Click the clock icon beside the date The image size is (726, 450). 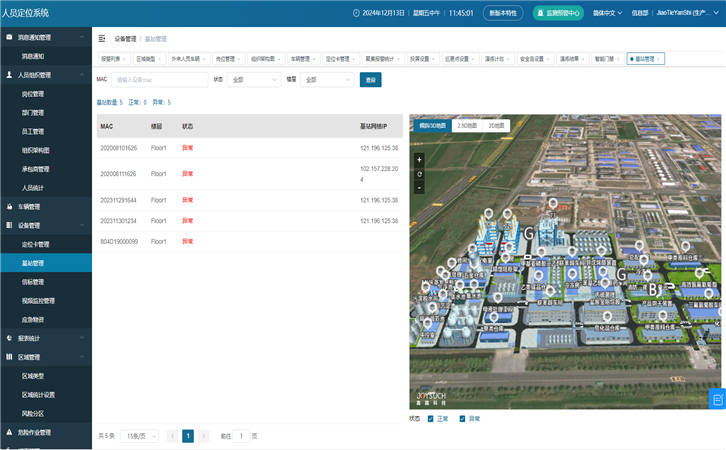click(356, 13)
